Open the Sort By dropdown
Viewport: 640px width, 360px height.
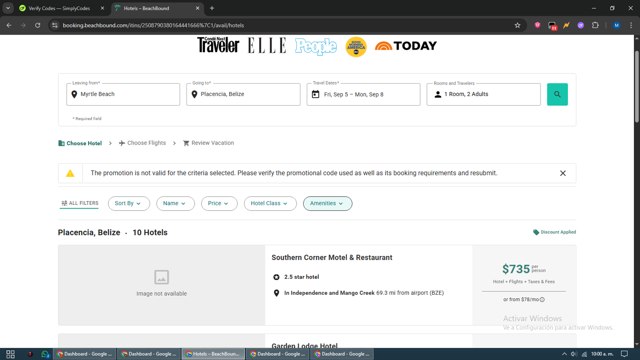[x=129, y=203]
